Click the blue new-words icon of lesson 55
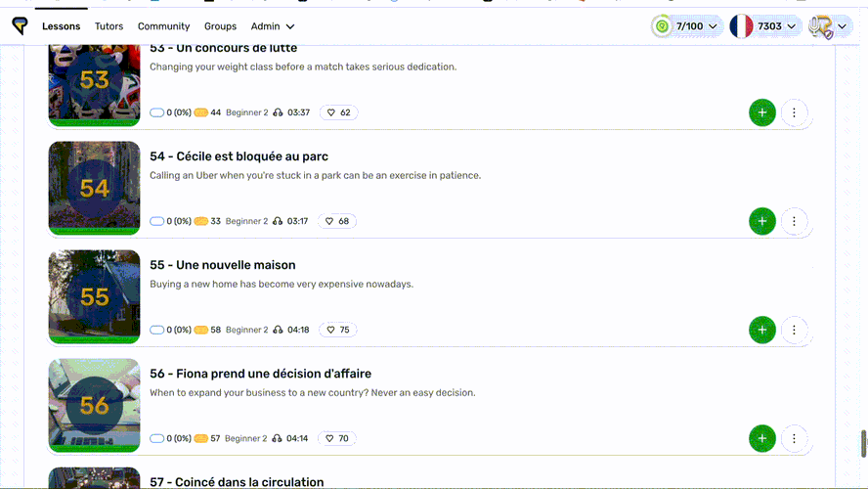The width and height of the screenshot is (868, 489). (x=156, y=330)
